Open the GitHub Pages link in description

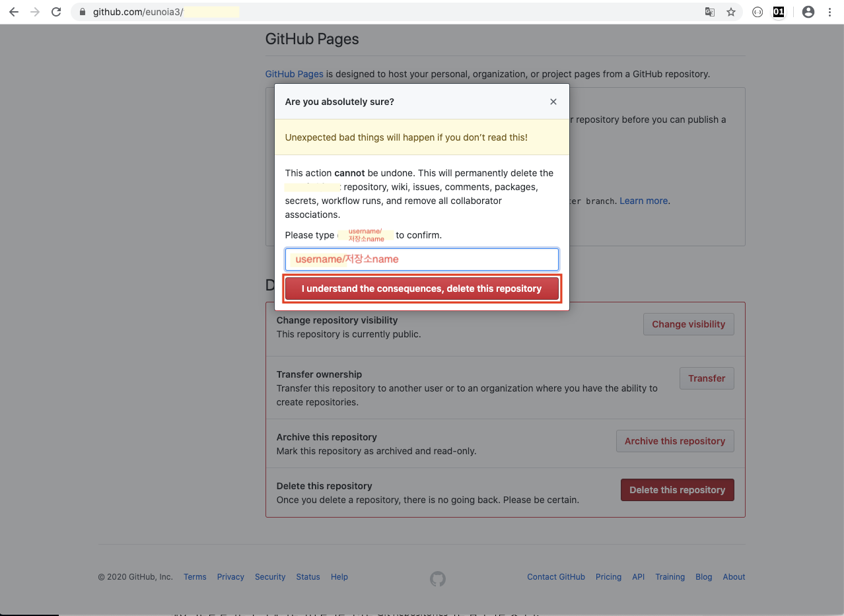tap(294, 74)
